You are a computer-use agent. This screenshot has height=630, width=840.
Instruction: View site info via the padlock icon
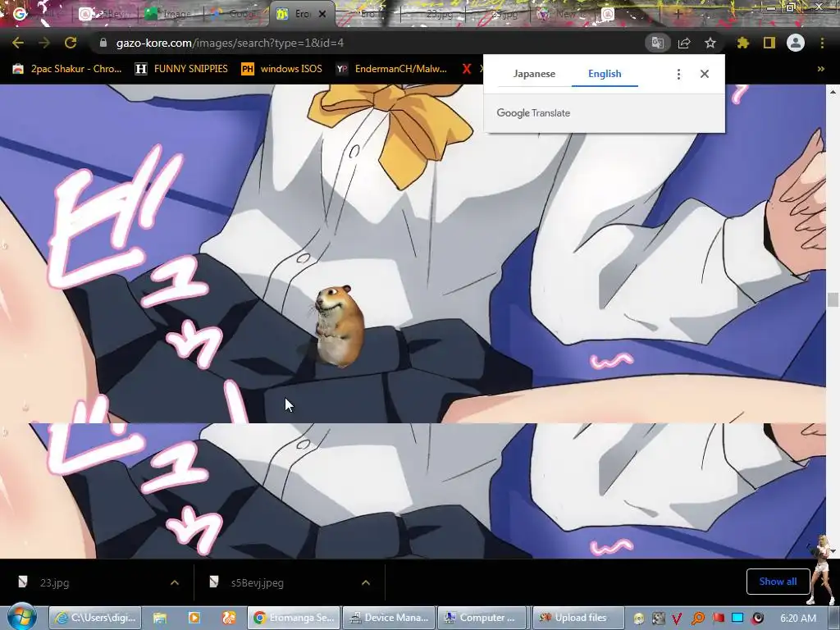(x=103, y=43)
